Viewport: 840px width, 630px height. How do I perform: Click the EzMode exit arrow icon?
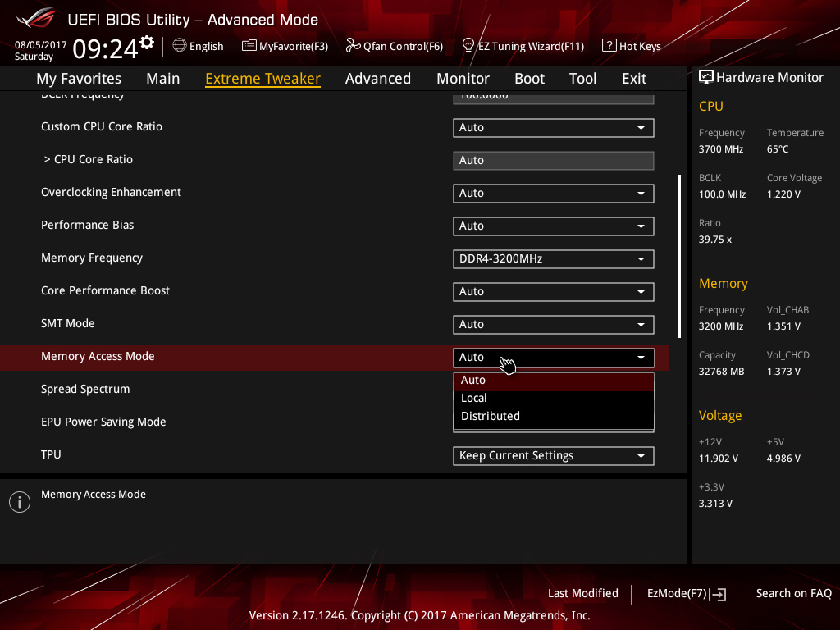[x=719, y=594]
